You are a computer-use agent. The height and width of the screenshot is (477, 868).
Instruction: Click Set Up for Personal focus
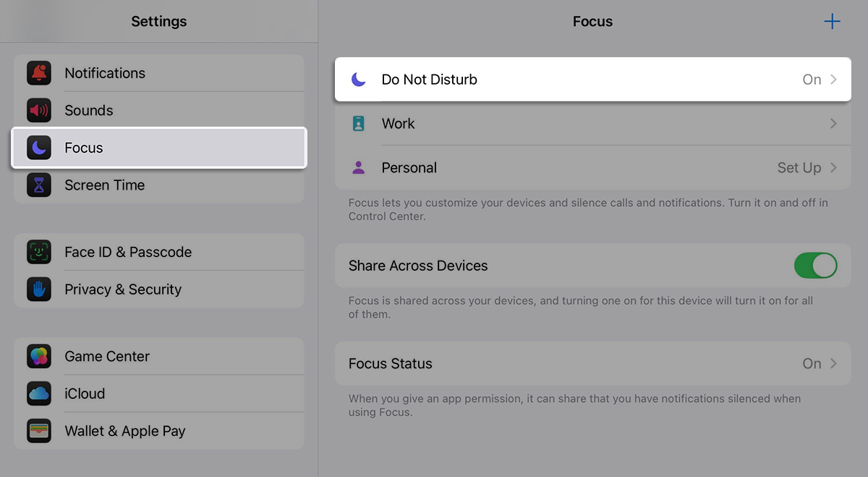[x=799, y=168]
